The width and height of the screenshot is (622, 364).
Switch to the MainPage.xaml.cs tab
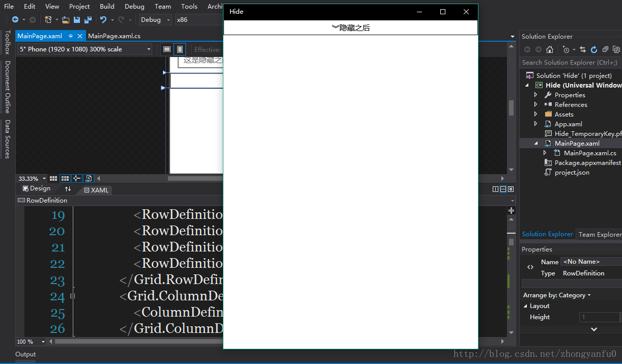tap(114, 36)
